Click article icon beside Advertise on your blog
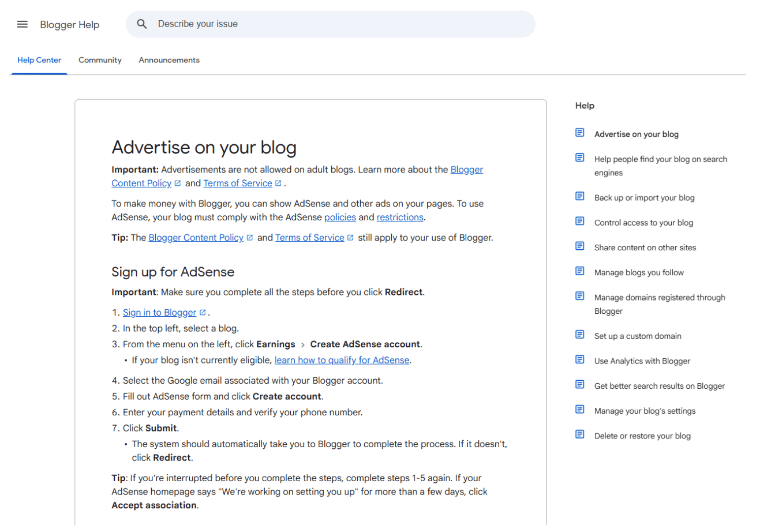The image size is (757, 532). click(580, 133)
